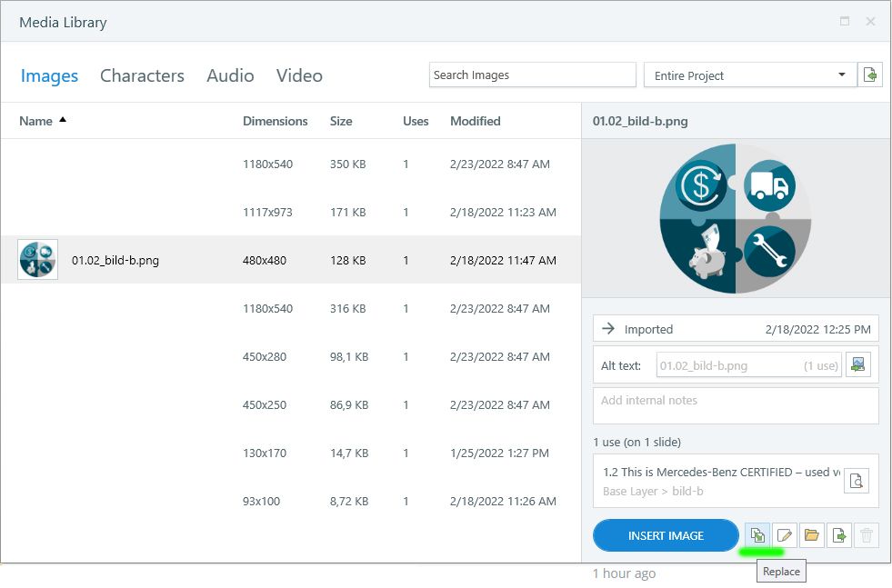Sort by the Modified column header

[x=475, y=121]
